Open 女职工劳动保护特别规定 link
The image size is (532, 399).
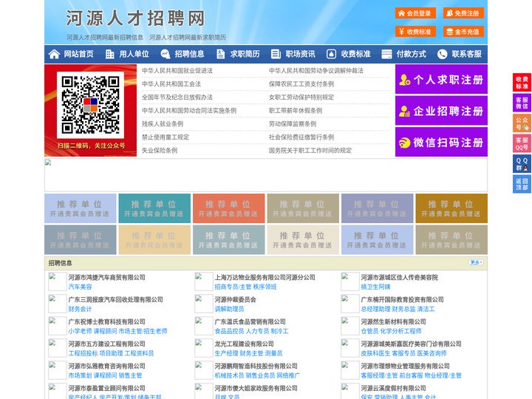coord(301,97)
